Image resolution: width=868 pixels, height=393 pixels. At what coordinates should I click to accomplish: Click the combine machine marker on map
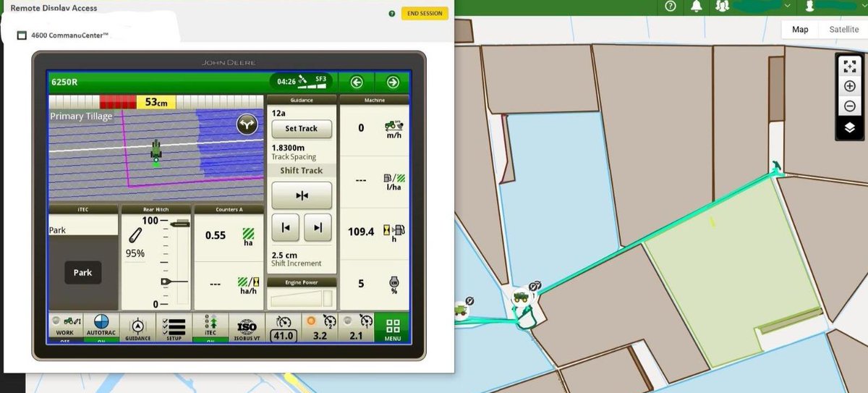[x=460, y=310]
